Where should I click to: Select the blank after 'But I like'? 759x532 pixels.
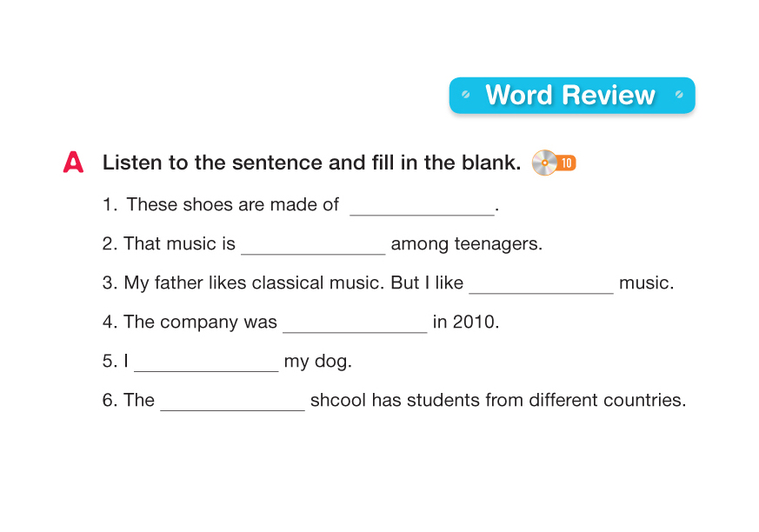541,285
